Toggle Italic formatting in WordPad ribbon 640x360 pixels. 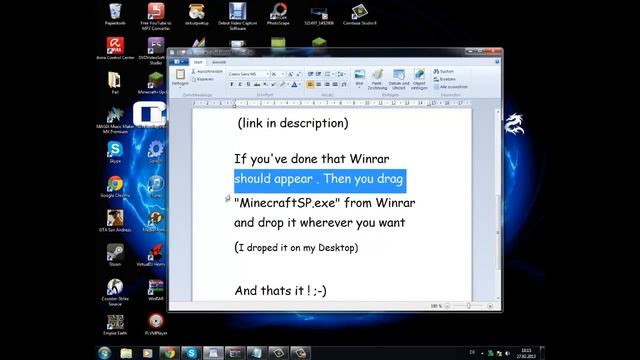click(x=240, y=84)
